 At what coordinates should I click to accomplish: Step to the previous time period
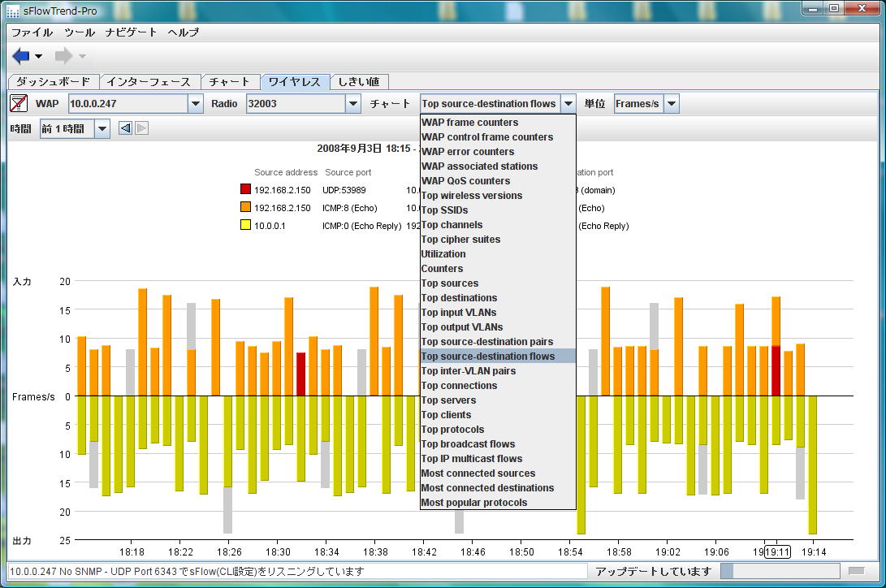pyautogui.click(x=125, y=128)
